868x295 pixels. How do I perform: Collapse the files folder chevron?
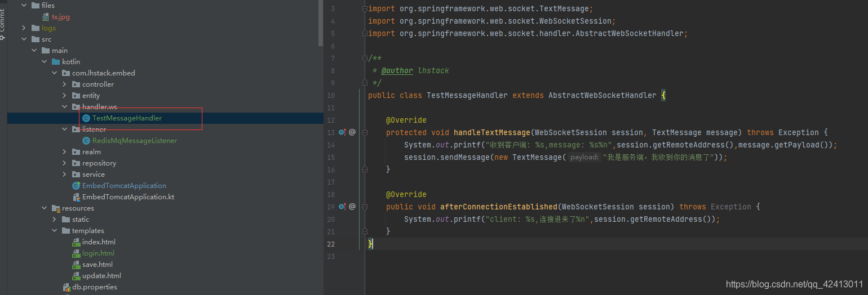click(x=24, y=5)
